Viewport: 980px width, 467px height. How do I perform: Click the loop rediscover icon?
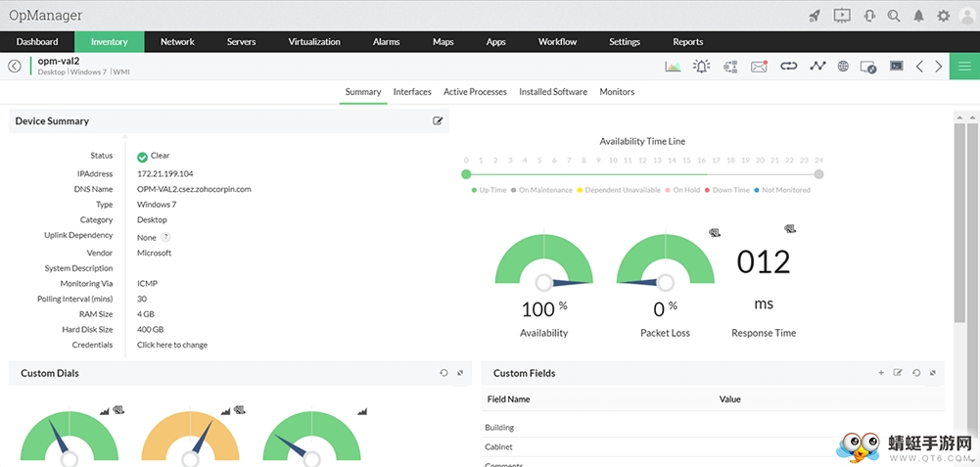(789, 66)
